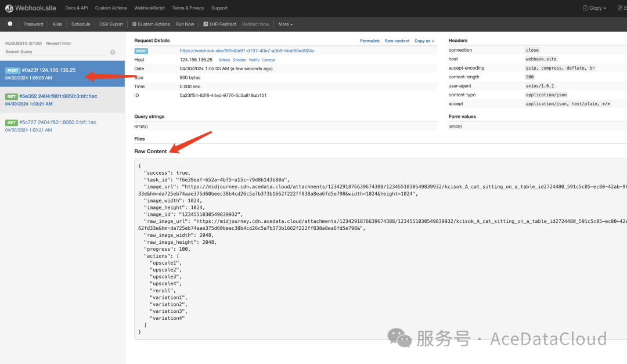
Task: Open the Copy as dropdown
Action: (x=424, y=41)
